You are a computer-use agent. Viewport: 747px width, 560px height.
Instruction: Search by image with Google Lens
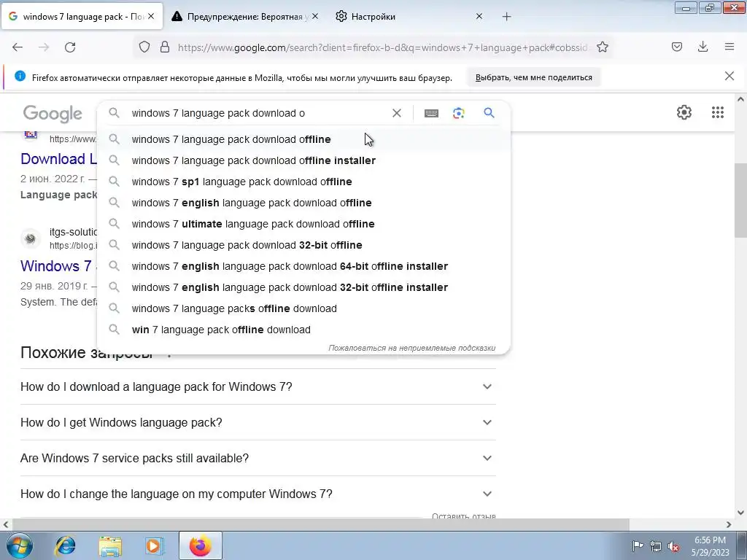(458, 113)
